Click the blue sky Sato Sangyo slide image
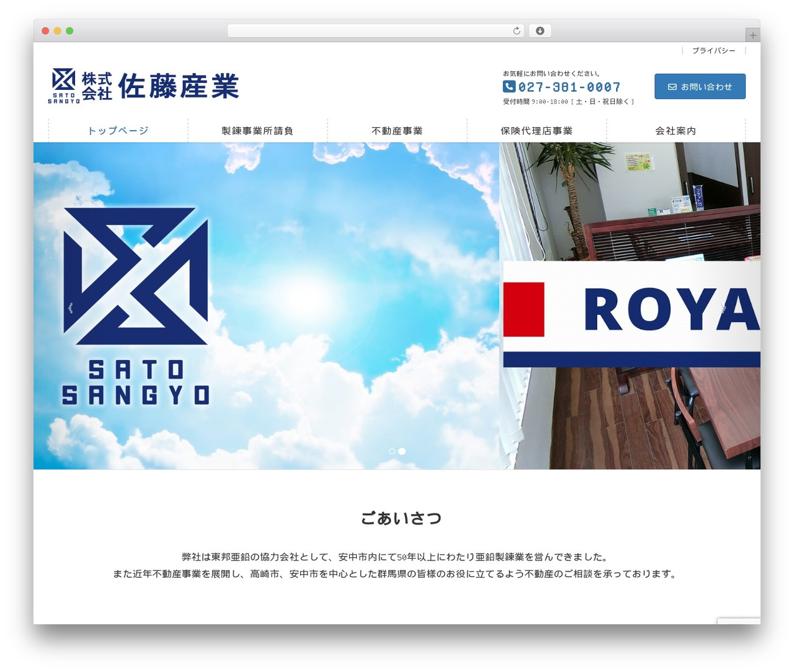This screenshot has height=672, width=794. 266,306
